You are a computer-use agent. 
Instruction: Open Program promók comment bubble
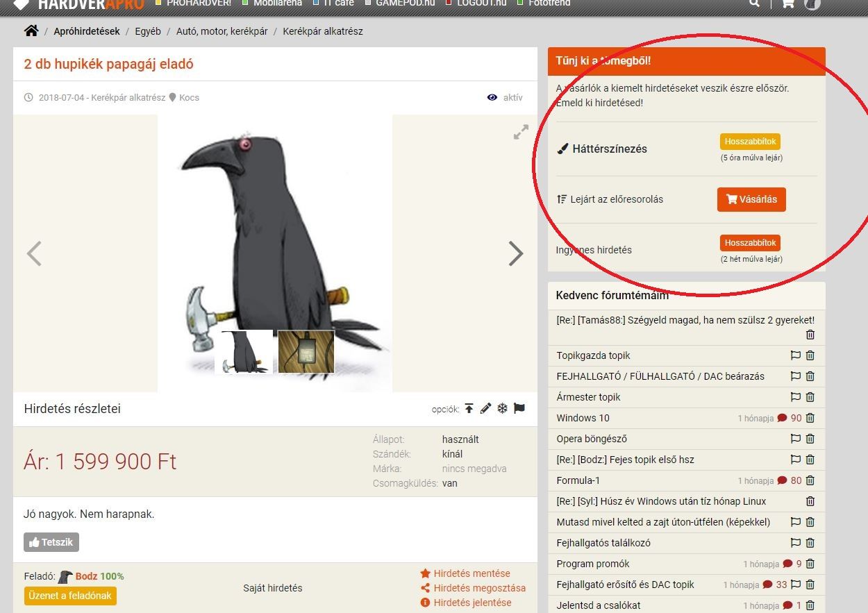[x=787, y=564]
